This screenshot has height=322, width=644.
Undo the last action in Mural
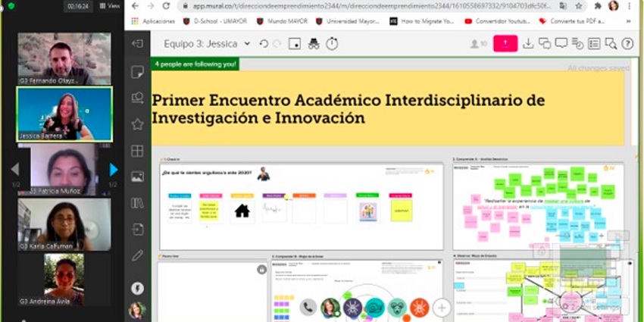[x=264, y=44]
